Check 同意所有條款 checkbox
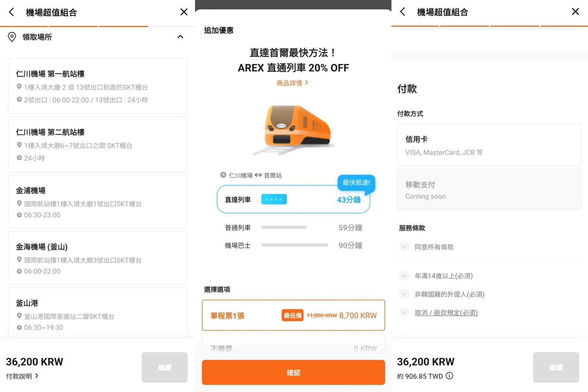588x392 pixels. (404, 247)
